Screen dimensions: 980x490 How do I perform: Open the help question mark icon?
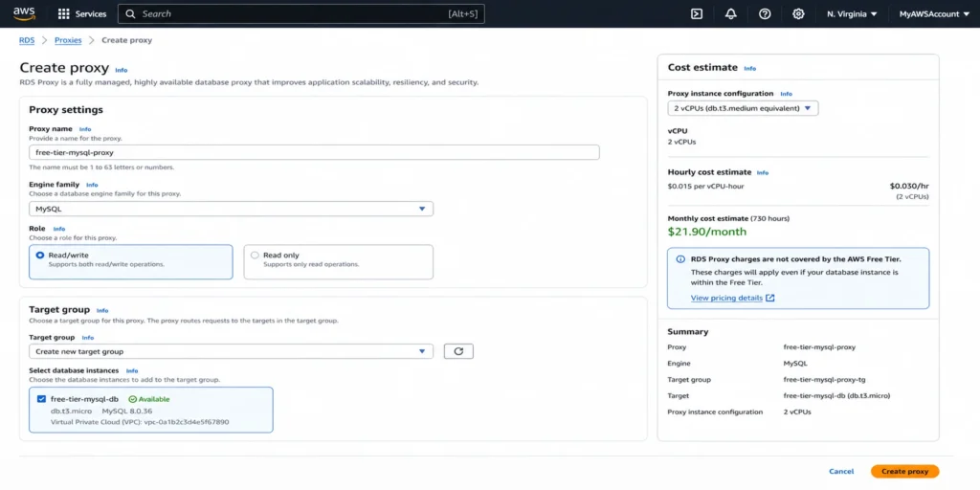(765, 13)
